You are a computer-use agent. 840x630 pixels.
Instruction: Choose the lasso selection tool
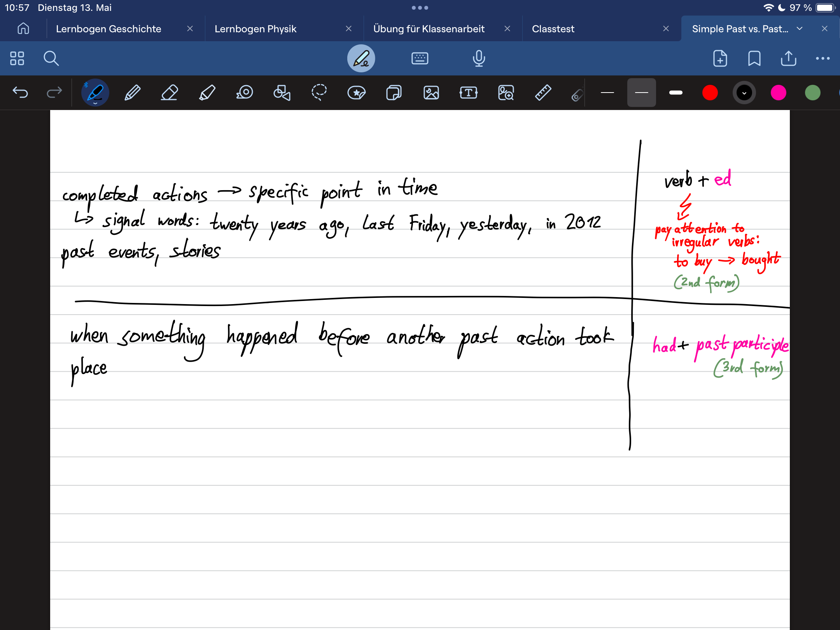319,93
